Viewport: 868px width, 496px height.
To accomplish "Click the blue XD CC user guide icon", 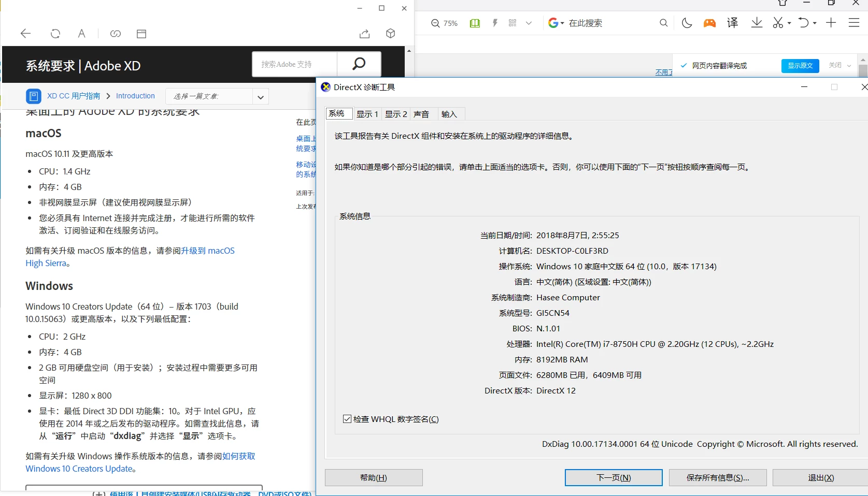I will (x=34, y=96).
